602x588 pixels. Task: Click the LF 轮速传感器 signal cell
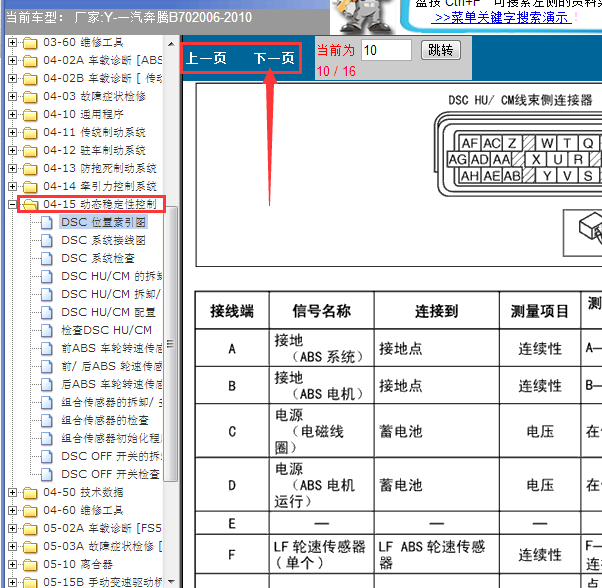(322, 555)
